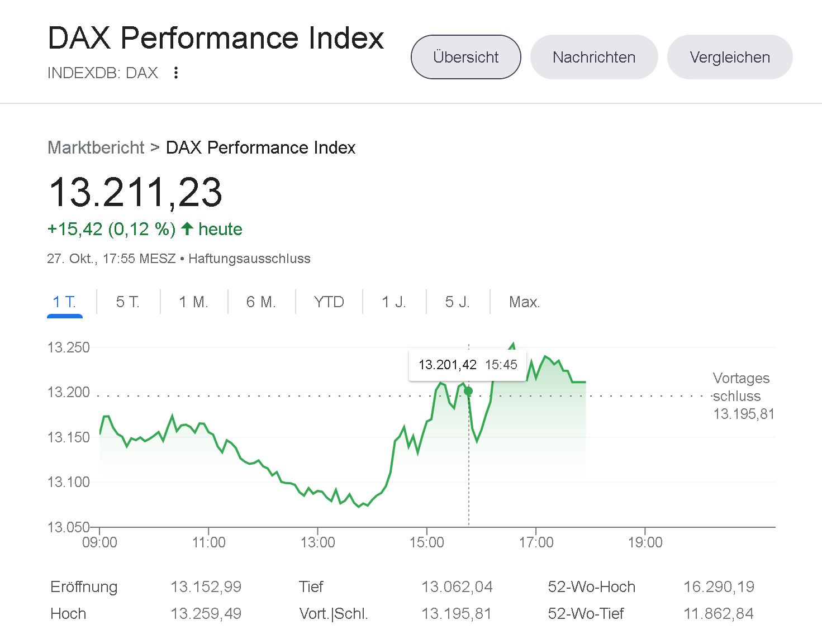Follow the Marktbericht breadcrumb link
Image resolution: width=822 pixels, height=644 pixels.
[x=96, y=147]
